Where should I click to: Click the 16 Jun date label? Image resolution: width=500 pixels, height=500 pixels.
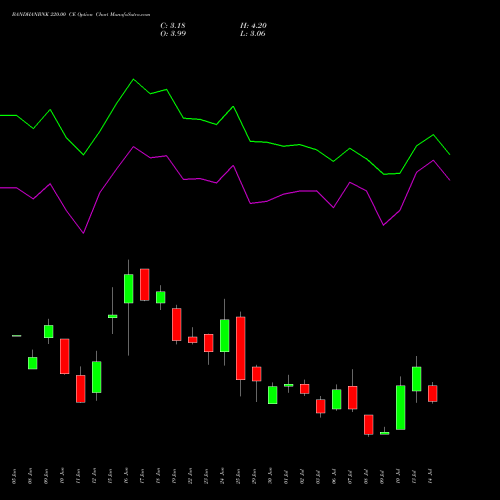126,476
